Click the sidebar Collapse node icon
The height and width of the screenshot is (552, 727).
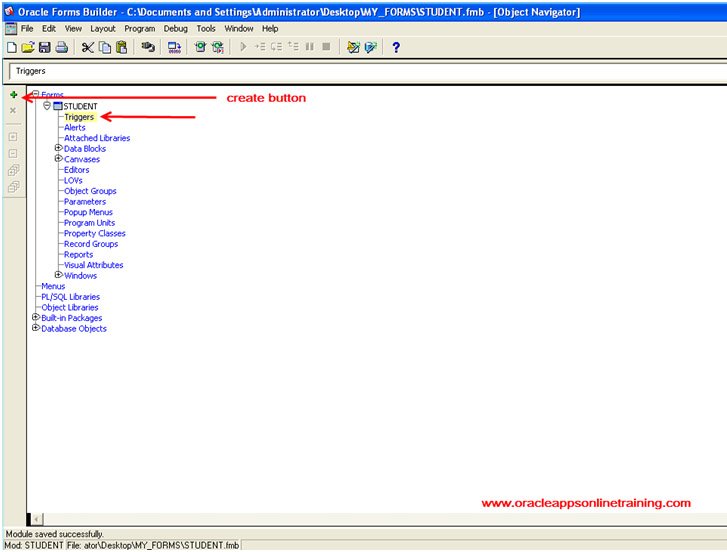pyautogui.click(x=13, y=153)
